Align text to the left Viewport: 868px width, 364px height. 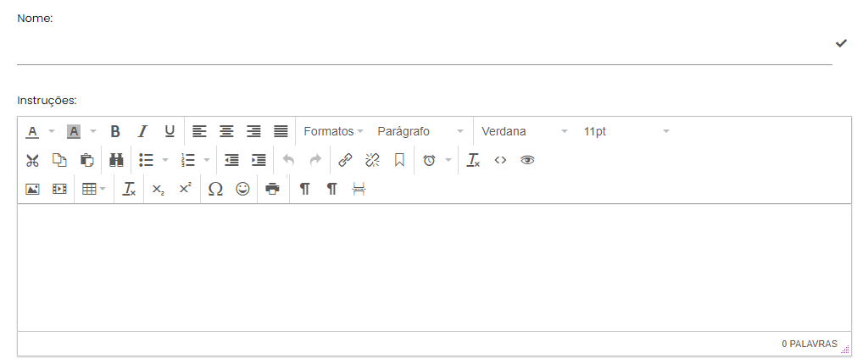pyautogui.click(x=199, y=132)
